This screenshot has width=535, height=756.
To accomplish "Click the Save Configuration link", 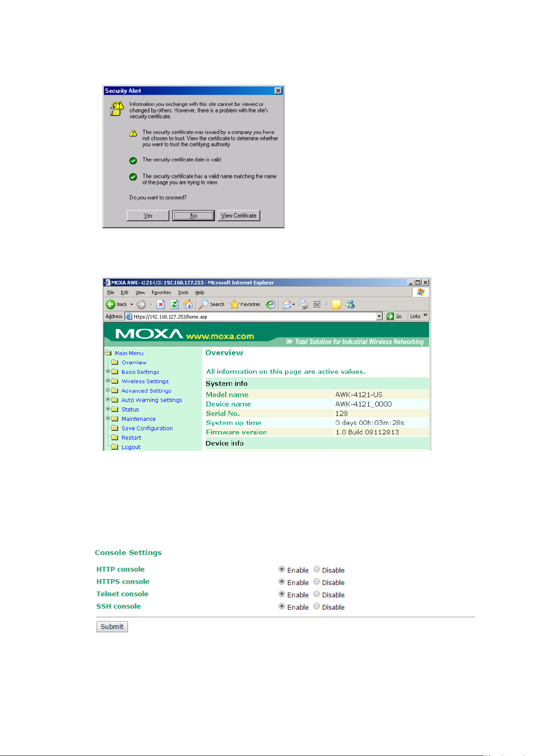I will [147, 428].
